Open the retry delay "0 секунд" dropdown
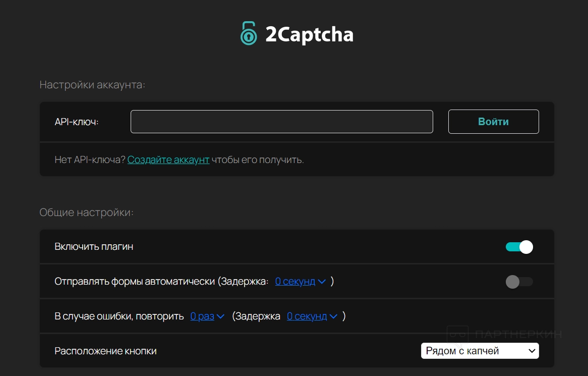This screenshot has height=376, width=588. tap(307, 316)
